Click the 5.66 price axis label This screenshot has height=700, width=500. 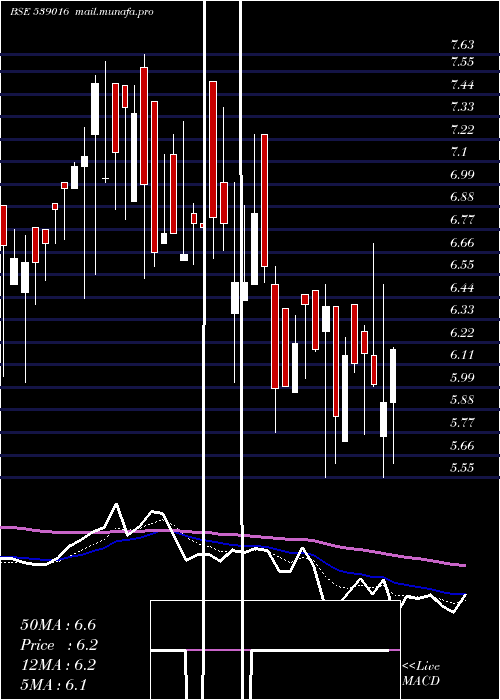point(462,446)
